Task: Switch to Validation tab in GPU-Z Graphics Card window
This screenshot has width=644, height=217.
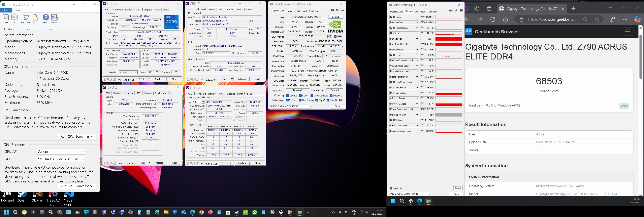Action: [314, 11]
